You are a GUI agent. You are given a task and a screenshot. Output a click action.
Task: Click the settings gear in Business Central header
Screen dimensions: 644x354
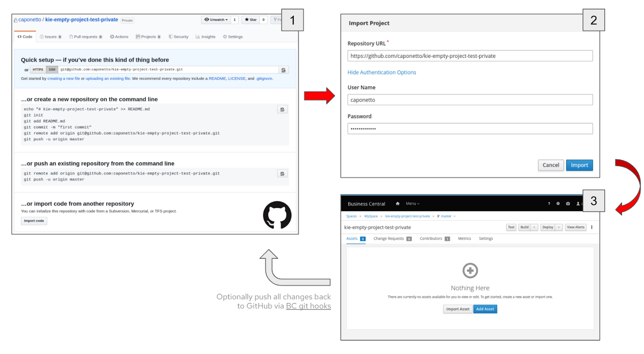[x=558, y=203]
